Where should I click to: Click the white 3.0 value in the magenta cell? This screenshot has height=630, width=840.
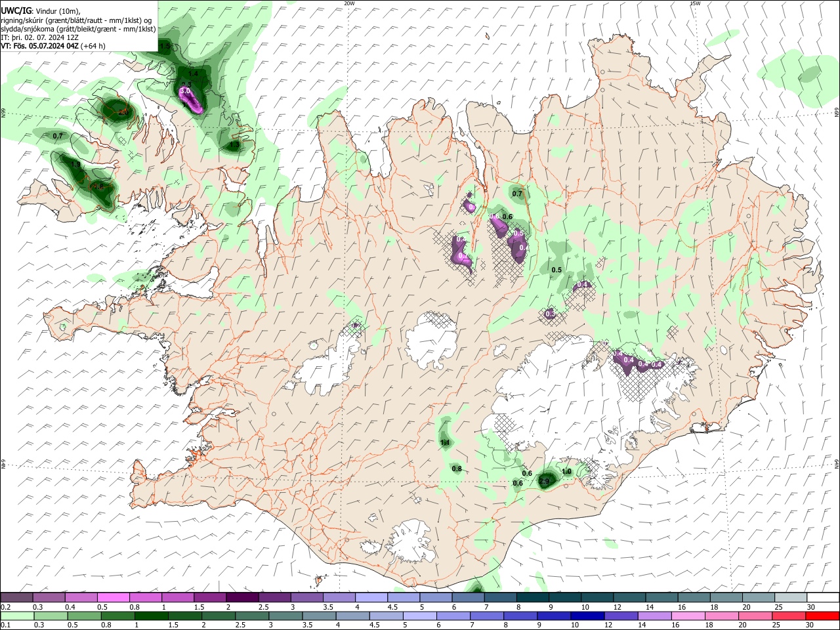pyautogui.click(x=186, y=91)
